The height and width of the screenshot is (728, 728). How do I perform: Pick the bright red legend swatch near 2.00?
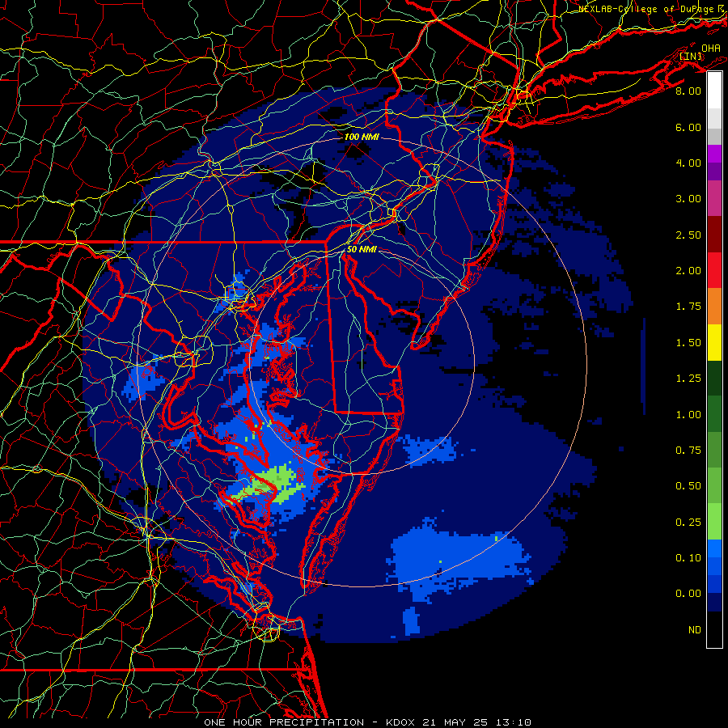click(x=714, y=270)
